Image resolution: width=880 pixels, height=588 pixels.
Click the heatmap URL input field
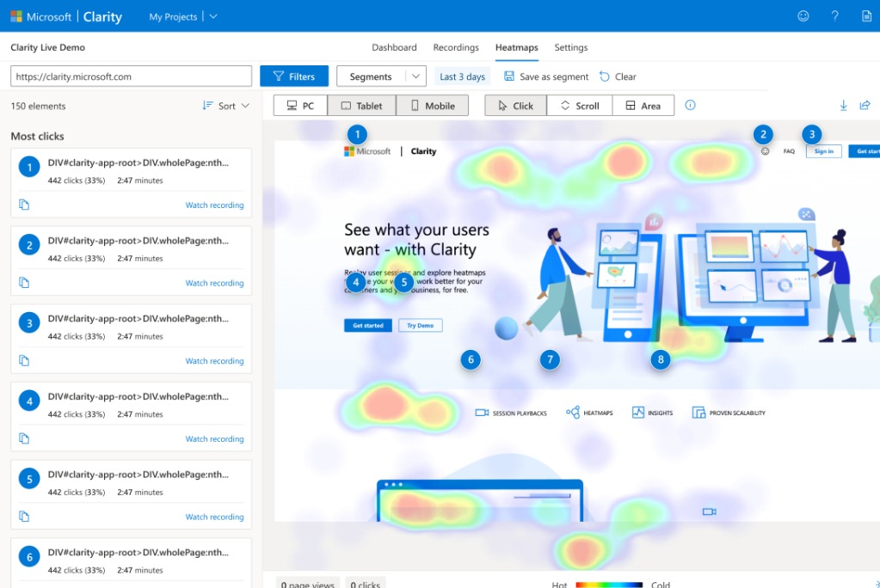[131, 77]
